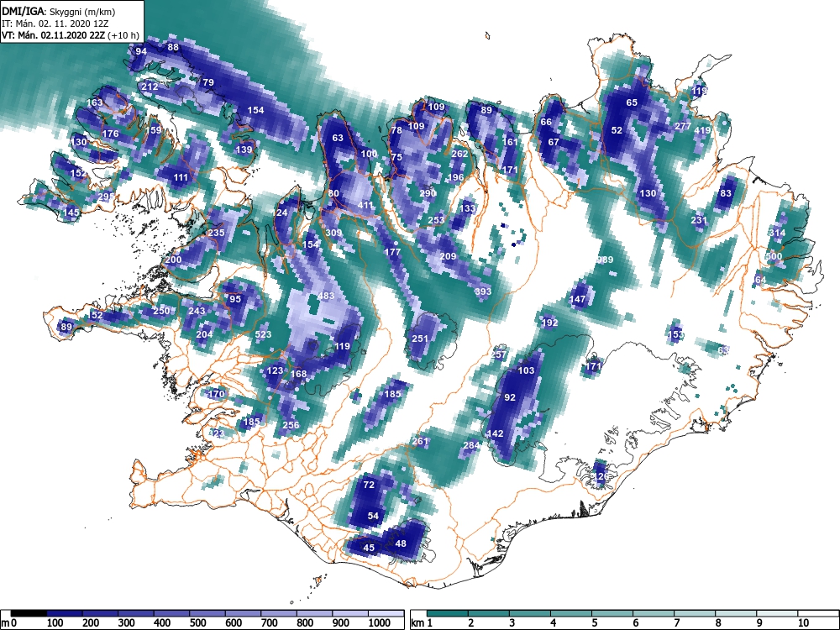Click the 'm 0' legend label
840x630 pixels.
pos(9,623)
